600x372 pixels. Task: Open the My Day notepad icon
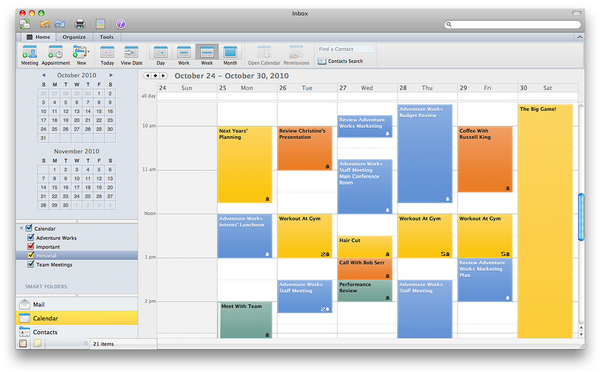[x=100, y=24]
